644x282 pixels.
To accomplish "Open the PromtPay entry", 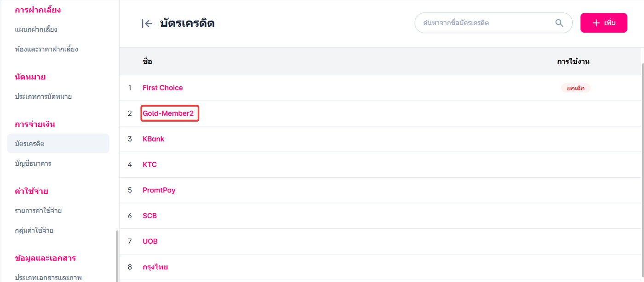I will (159, 190).
